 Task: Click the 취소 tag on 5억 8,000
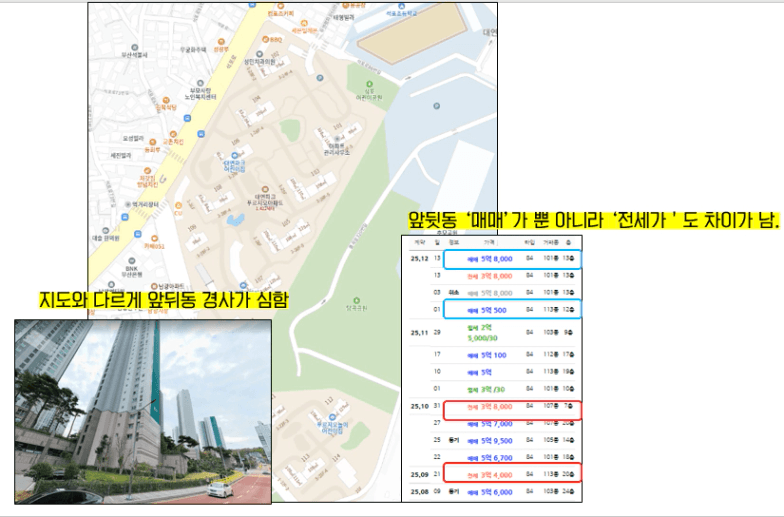(454, 292)
